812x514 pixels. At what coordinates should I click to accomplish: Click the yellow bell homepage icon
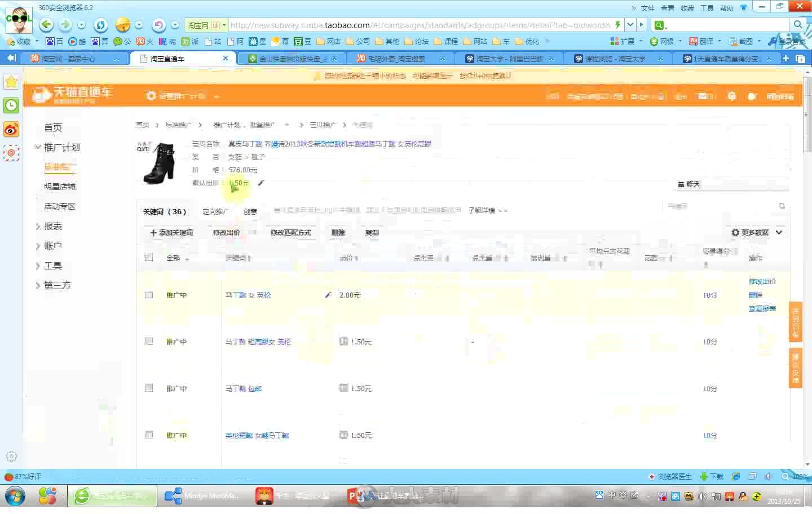click(x=122, y=25)
